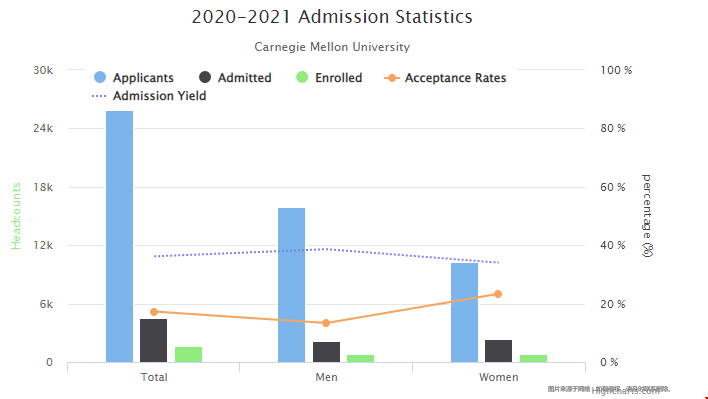Click the 20 % right axis label
This screenshot has width=708, height=399.
(x=613, y=304)
